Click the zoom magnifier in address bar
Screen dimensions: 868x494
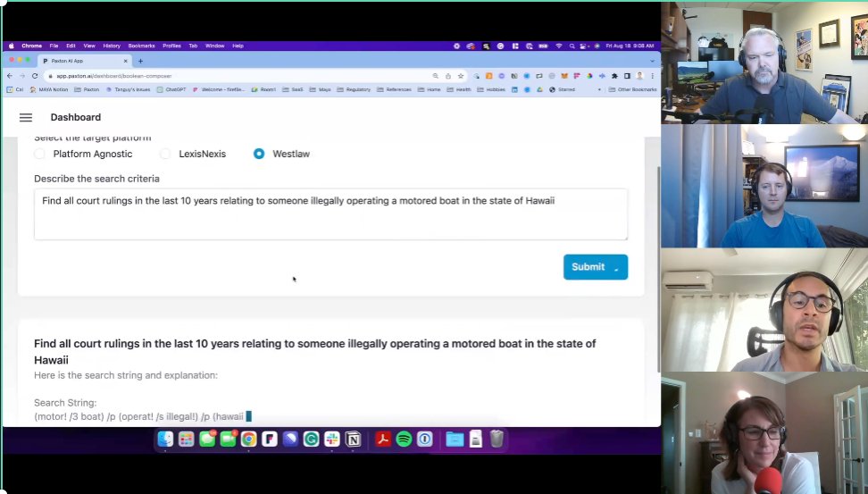tap(436, 76)
